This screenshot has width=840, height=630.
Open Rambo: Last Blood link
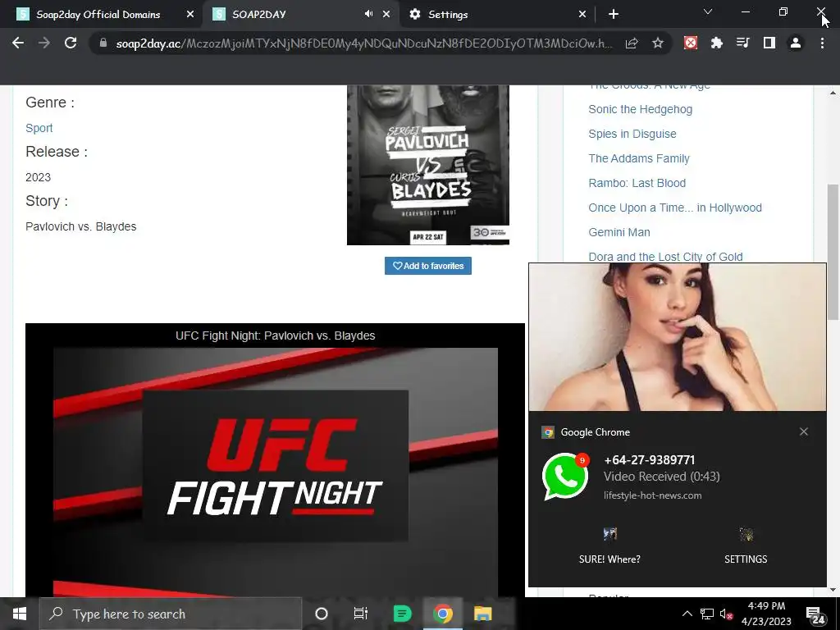pos(637,183)
